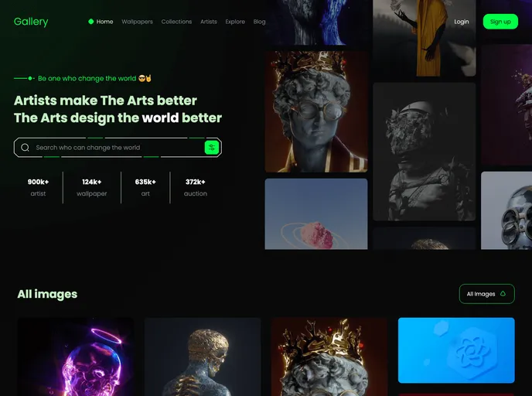Click the Login link

tap(462, 22)
